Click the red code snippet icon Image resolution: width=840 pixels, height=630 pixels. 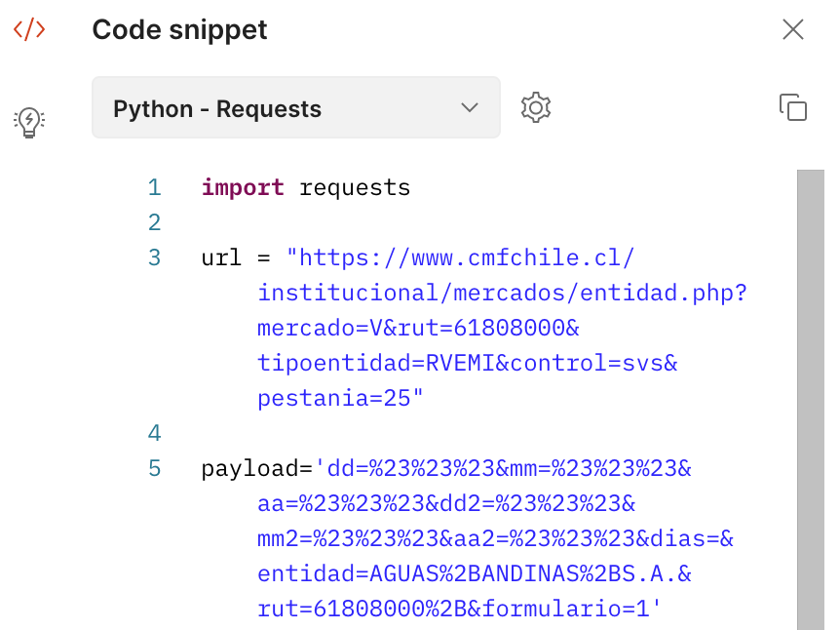point(29,29)
